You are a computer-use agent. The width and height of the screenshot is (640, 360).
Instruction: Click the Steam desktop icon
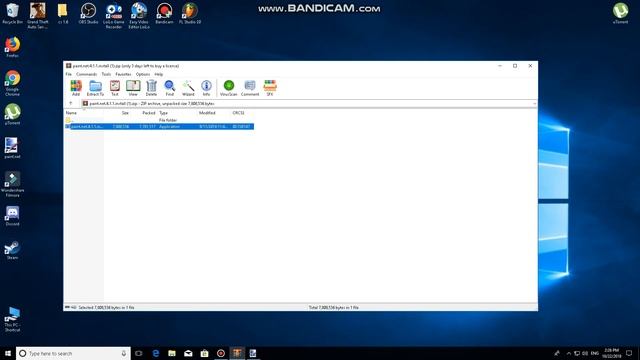pos(12,250)
